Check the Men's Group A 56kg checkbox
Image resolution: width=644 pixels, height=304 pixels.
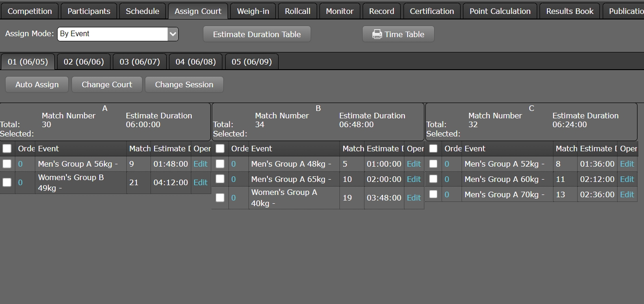point(7,164)
